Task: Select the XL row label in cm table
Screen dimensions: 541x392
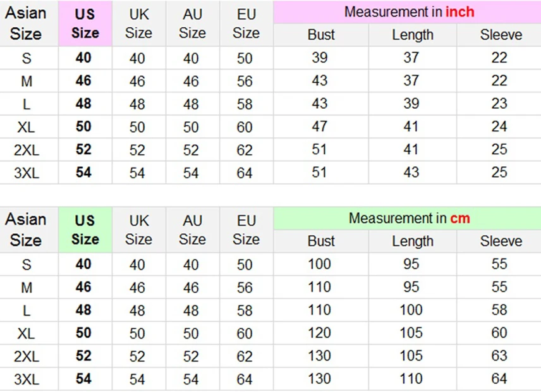Action: pos(26,333)
